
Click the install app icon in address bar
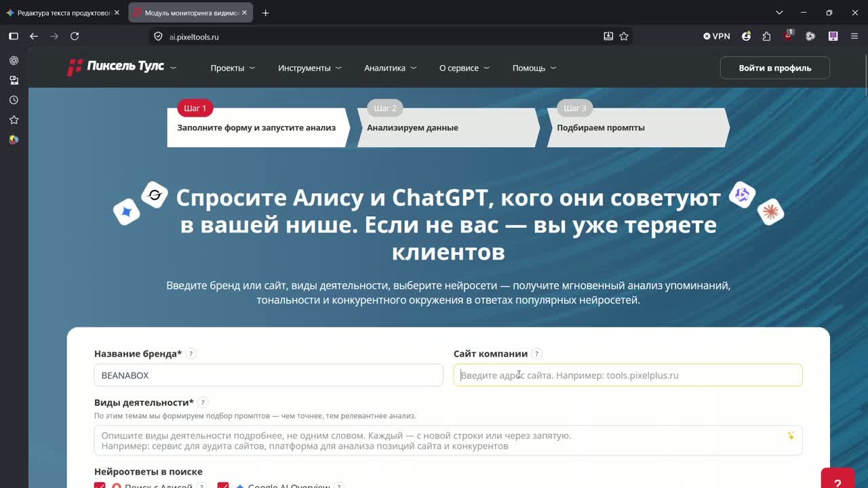608,36
